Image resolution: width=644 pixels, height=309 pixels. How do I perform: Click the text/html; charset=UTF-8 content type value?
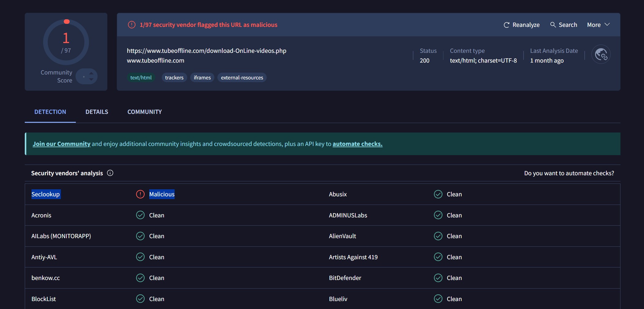(483, 60)
